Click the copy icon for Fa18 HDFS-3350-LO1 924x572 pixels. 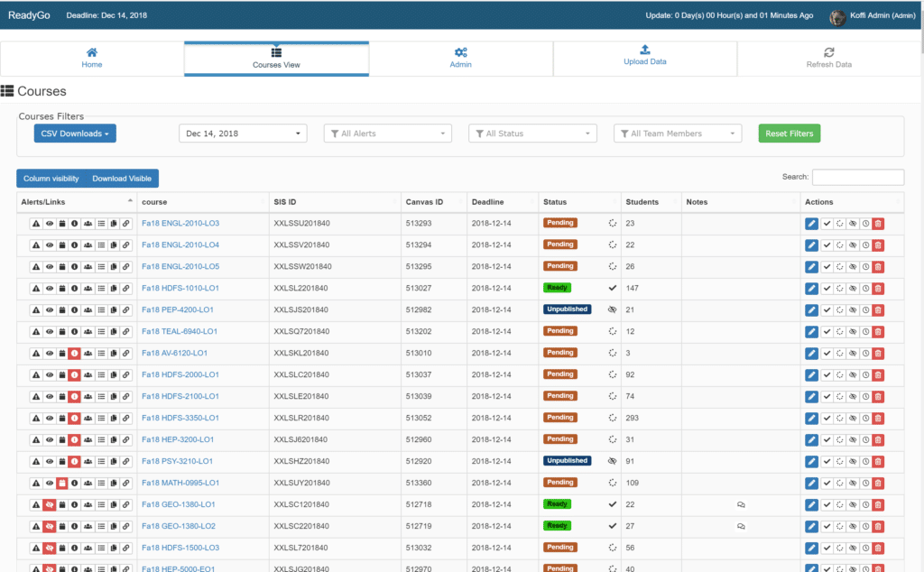(x=114, y=418)
